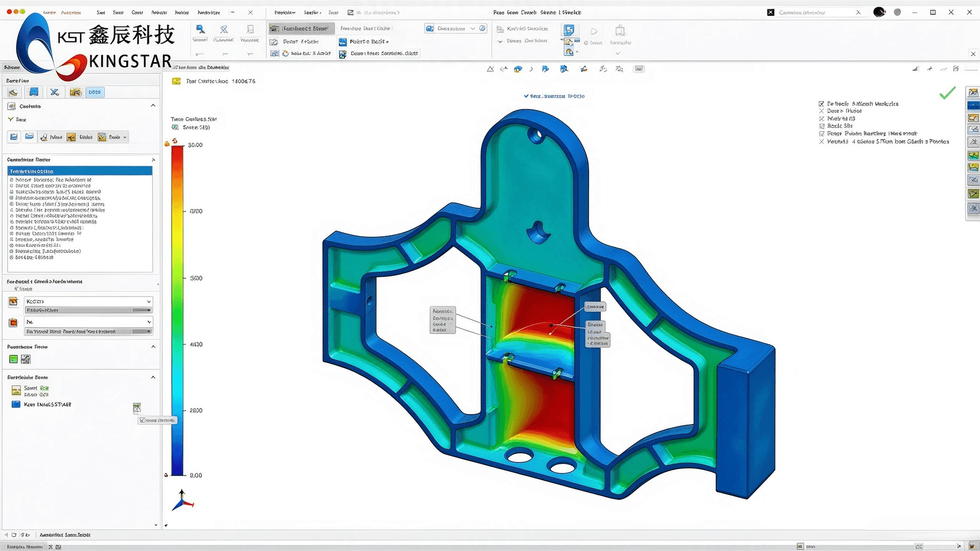Click the top orange marker on color legend

pyautogui.click(x=167, y=143)
